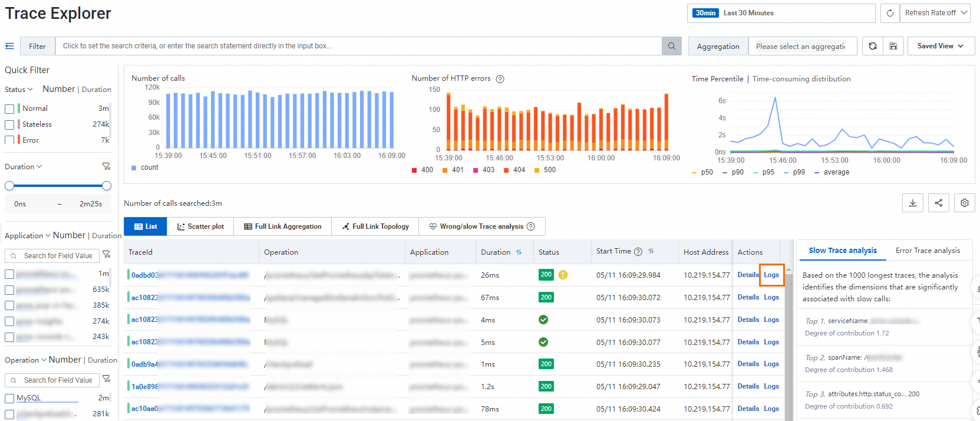Switch to the Scatter plot tab
This screenshot has width=980, height=421.
point(200,226)
